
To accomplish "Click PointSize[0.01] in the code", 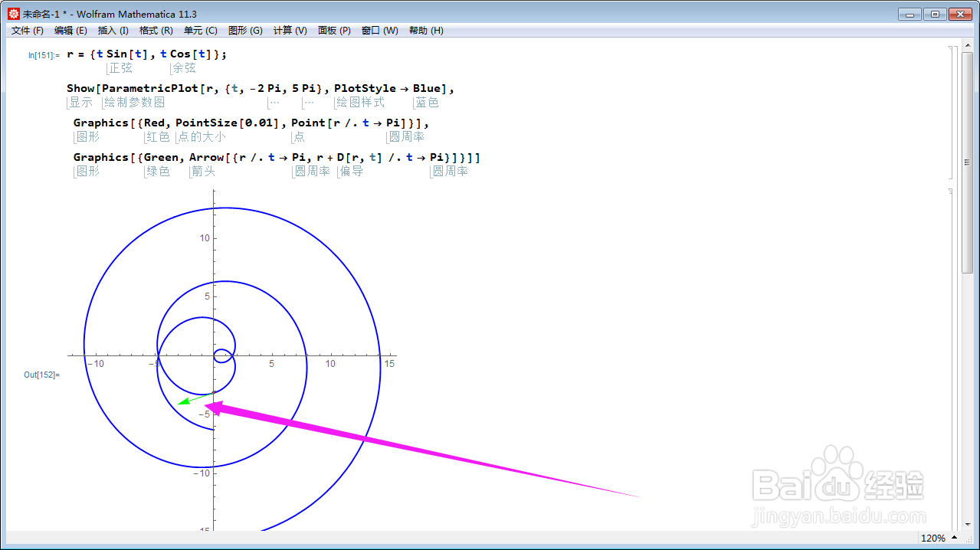I will coord(228,123).
